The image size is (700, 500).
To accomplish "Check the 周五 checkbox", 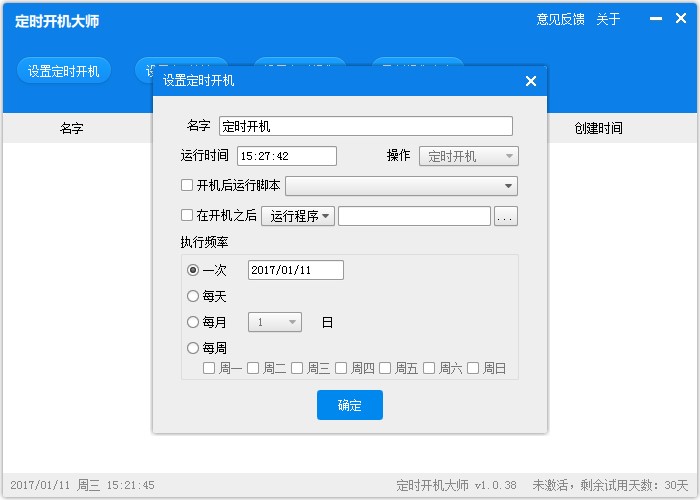I will pyautogui.click(x=385, y=368).
